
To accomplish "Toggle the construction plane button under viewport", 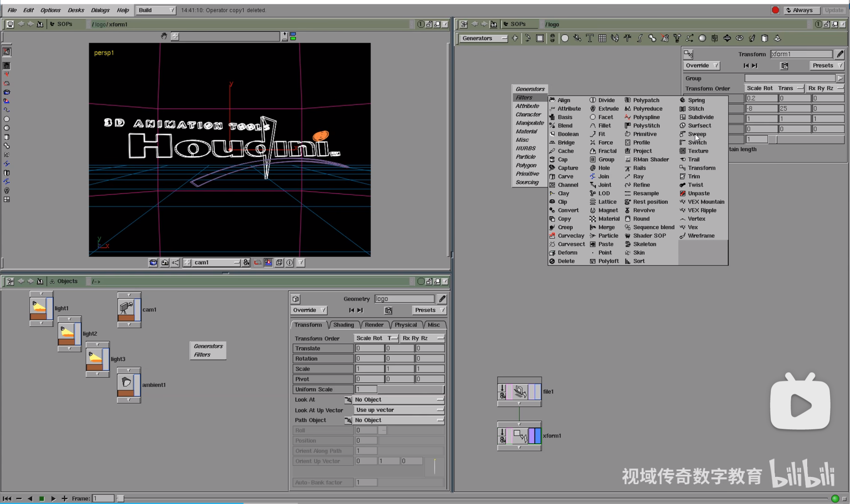I will click(258, 262).
